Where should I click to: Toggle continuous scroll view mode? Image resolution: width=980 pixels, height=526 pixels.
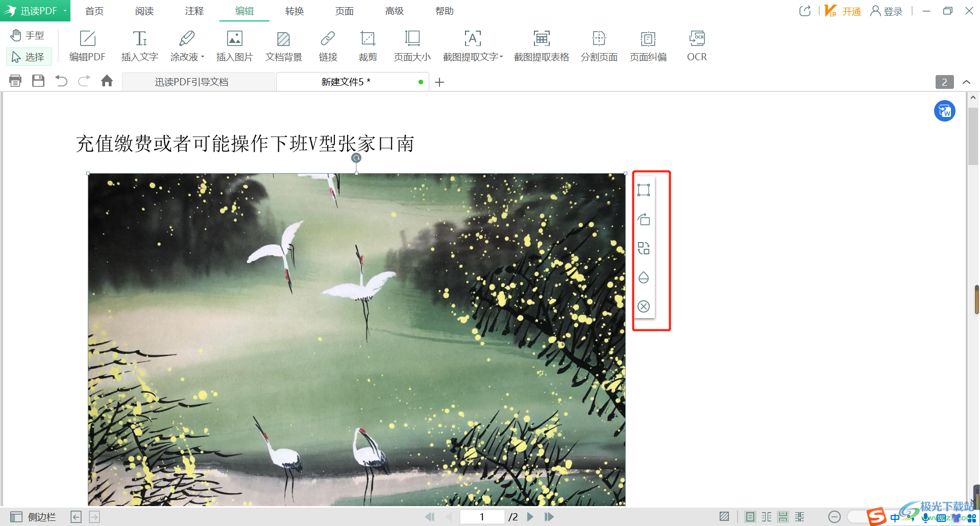pos(783,517)
